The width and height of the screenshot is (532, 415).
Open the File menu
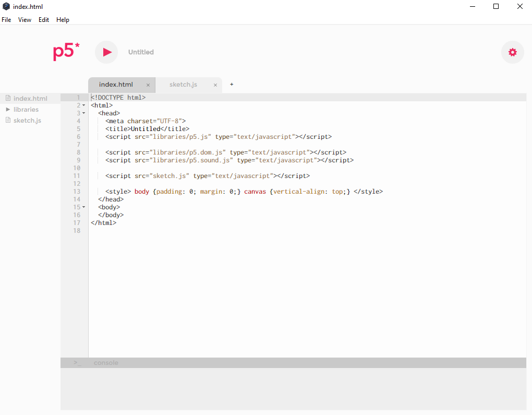(x=6, y=20)
